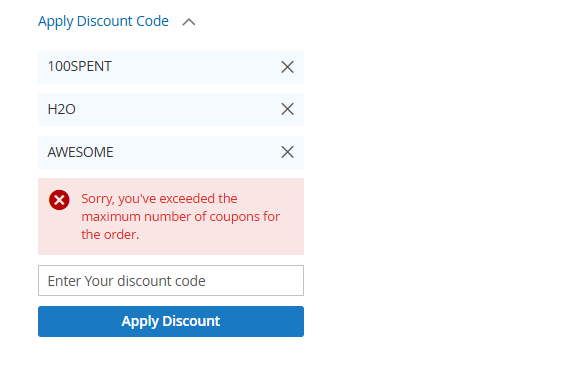This screenshot has height=369, width=588.
Task: Click the Apply Discount Code heading
Action: (x=104, y=21)
